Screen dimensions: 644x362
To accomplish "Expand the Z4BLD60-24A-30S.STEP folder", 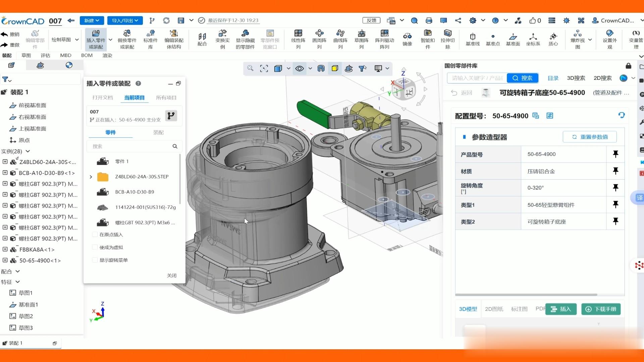I will click(91, 177).
